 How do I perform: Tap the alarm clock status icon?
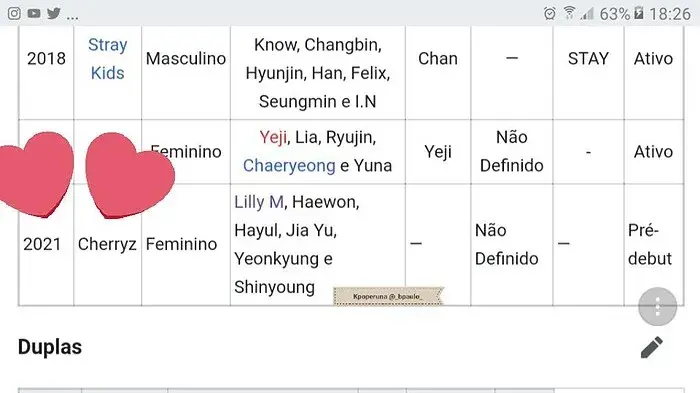pyautogui.click(x=550, y=13)
